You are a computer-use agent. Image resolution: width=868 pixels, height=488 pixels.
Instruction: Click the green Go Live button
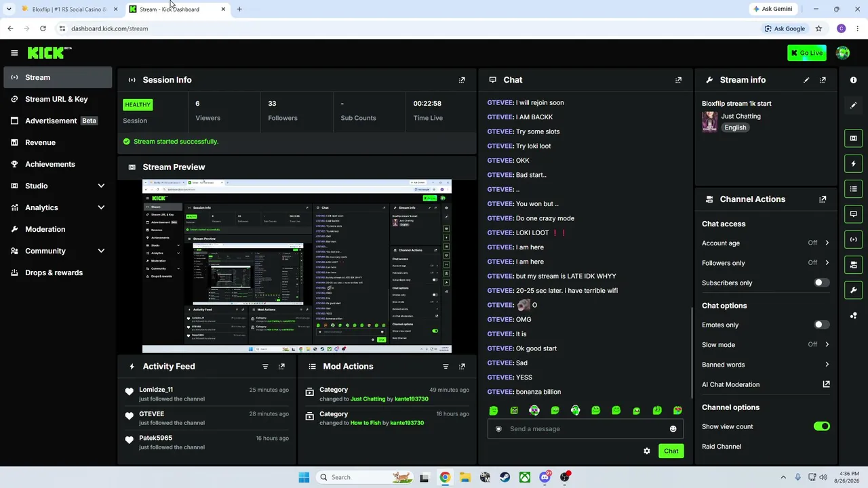pos(806,53)
